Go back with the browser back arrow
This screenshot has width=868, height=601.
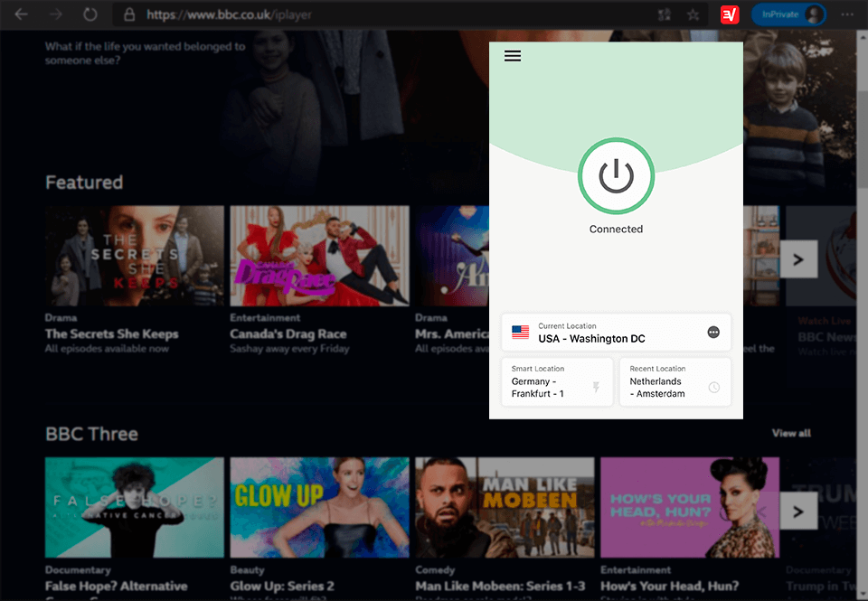coord(22,14)
